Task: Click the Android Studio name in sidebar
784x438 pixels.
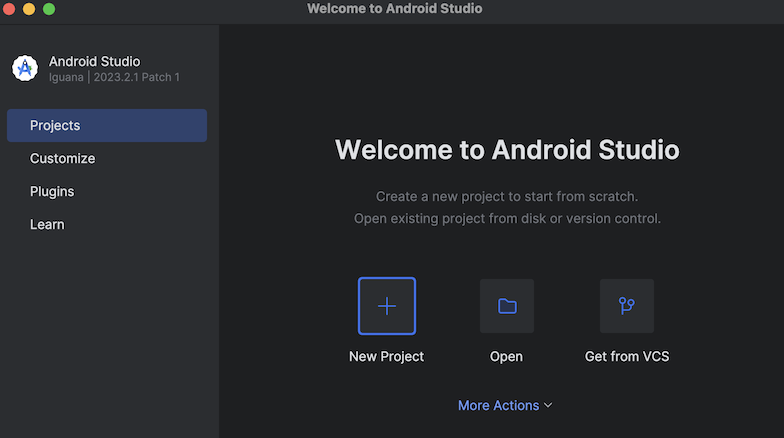Action: 94,62
